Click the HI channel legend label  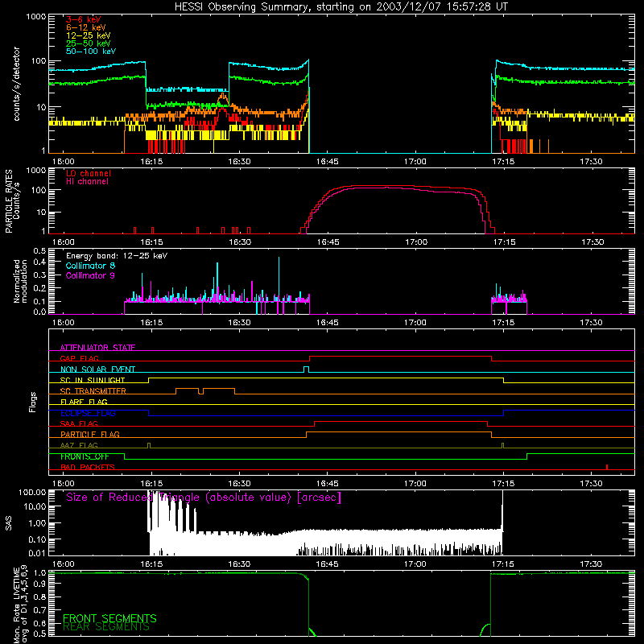pos(87,181)
